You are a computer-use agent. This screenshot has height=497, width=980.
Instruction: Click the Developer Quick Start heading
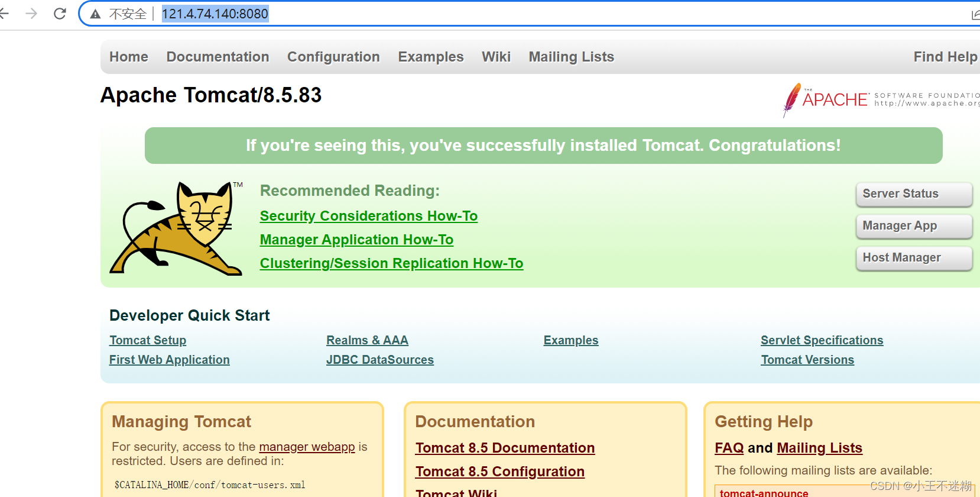click(190, 315)
